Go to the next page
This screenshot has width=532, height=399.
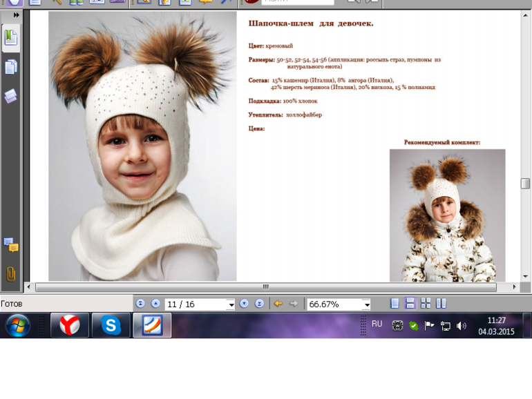pos(244,304)
